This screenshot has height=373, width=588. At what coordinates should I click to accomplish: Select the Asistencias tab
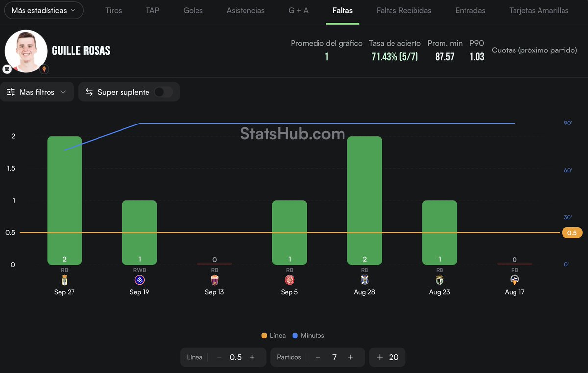point(245,10)
